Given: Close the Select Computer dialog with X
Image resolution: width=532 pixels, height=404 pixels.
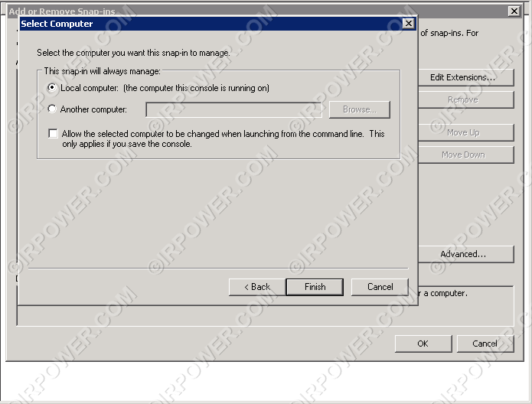Looking at the screenshot, I should [x=408, y=24].
